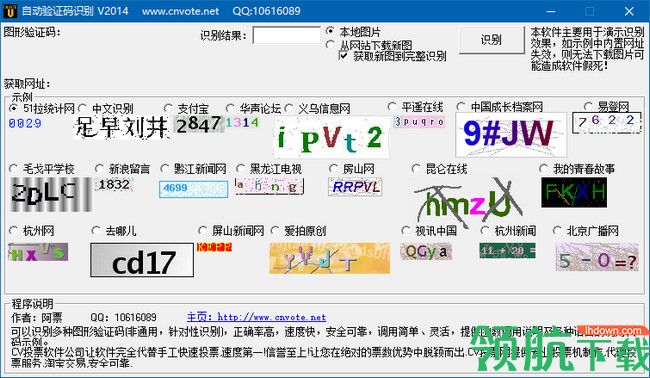Select the 房山网 radio button
This screenshot has width=650, height=378.
(333, 169)
